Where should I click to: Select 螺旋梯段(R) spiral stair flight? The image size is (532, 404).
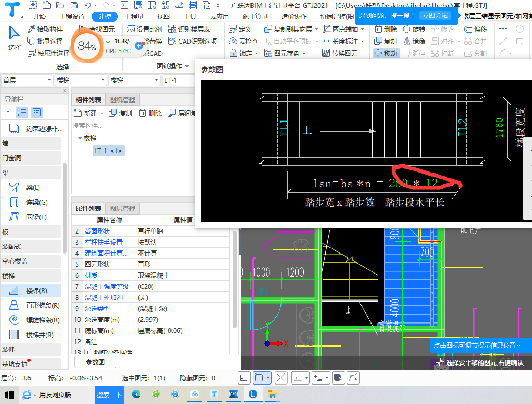pyautogui.click(x=31, y=320)
